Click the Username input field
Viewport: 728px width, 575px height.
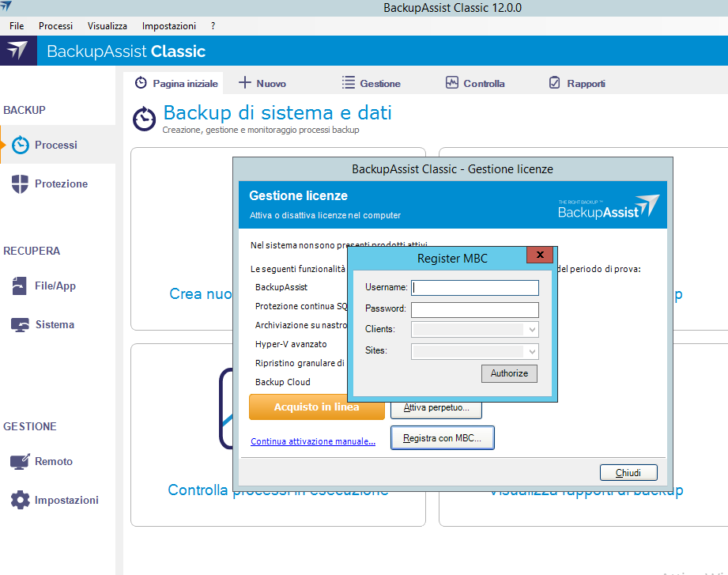pos(474,288)
